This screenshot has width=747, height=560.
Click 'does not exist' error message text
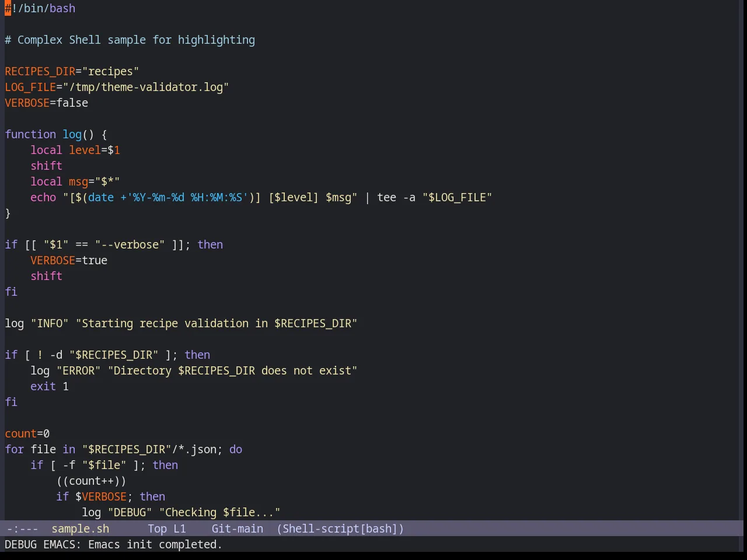pos(306,371)
